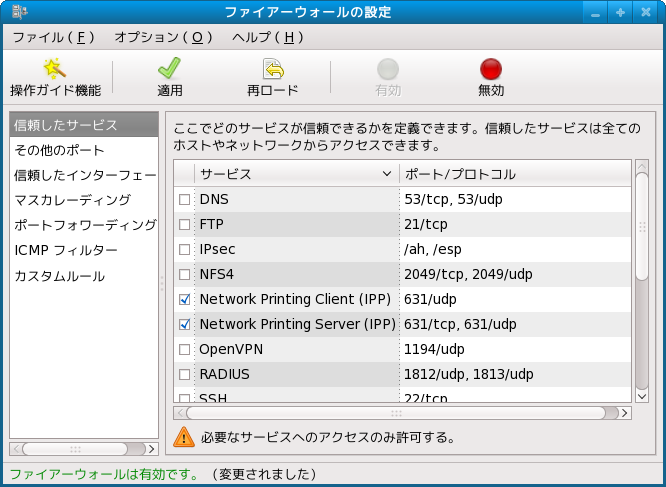The width and height of the screenshot is (666, 487).
Task: Click the 再ロード reload icon
Action: click(x=273, y=69)
